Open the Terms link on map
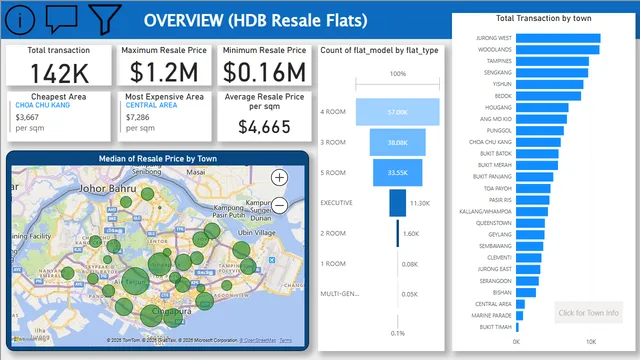The image size is (640, 360). (x=286, y=340)
